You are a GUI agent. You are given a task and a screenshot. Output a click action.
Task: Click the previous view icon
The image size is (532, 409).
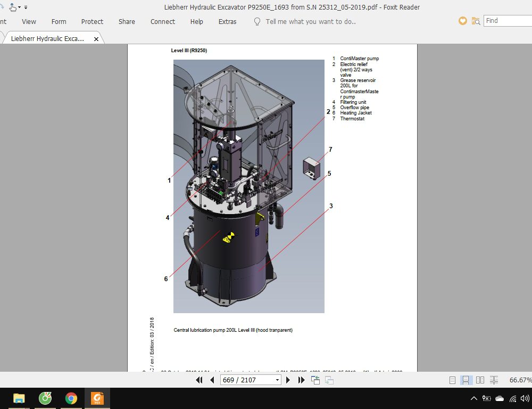point(315,380)
